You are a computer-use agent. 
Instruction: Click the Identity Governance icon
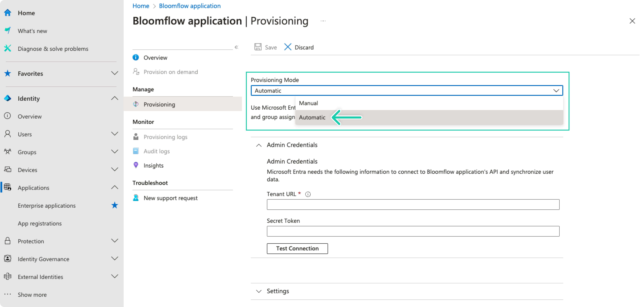click(8, 259)
